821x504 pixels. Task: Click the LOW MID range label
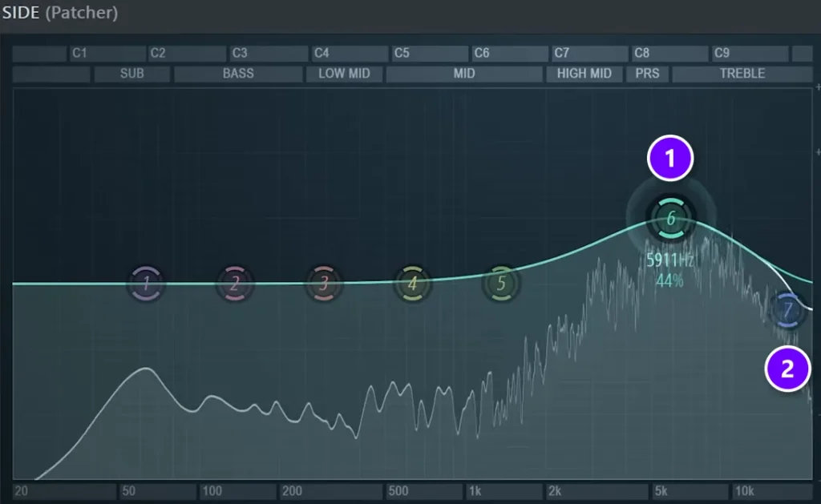point(345,73)
